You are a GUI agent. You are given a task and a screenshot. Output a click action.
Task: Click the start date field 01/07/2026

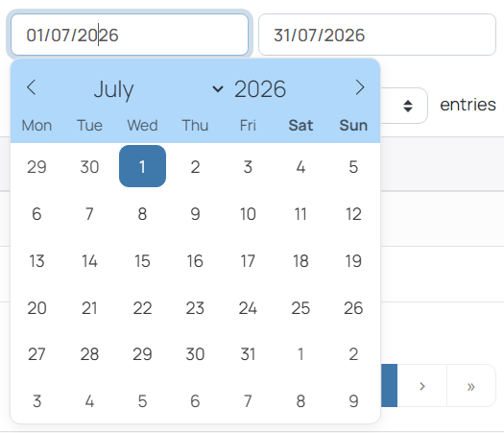point(130,35)
